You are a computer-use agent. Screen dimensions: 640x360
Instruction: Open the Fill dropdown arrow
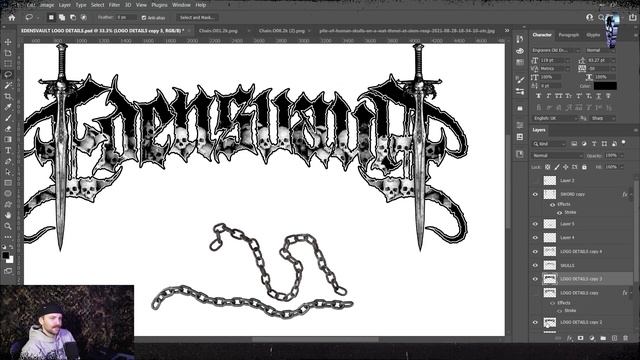tap(622, 167)
